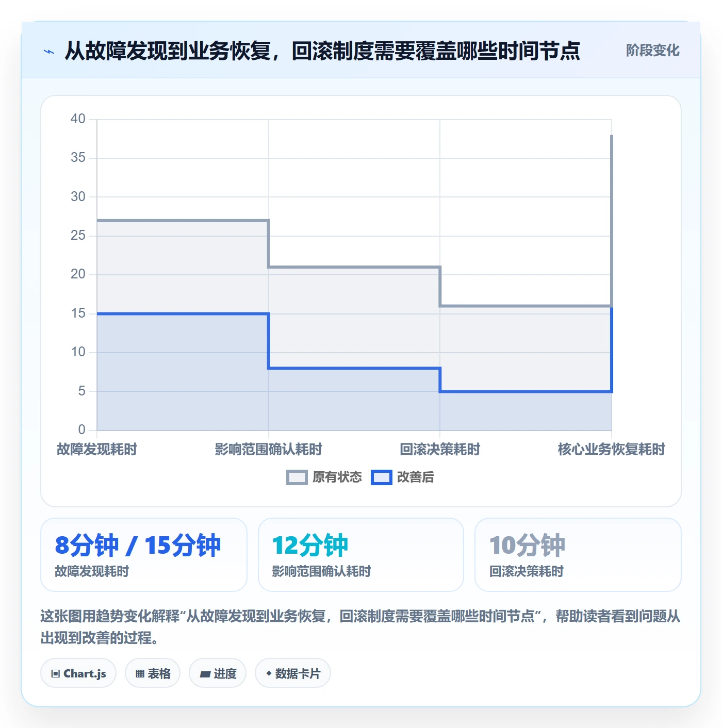
Task: Click the y-axis value 25
Action: tap(78, 236)
